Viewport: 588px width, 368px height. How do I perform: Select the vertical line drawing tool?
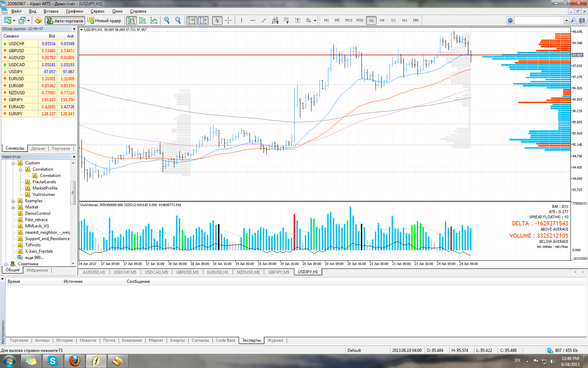(241, 20)
